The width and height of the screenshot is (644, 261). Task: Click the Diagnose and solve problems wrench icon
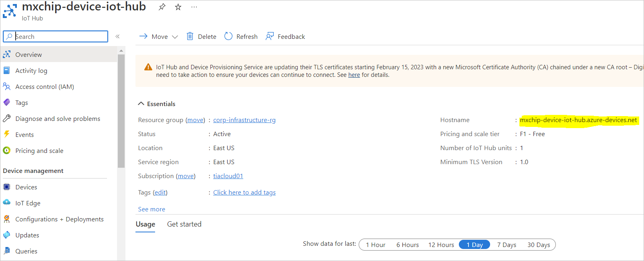point(7,118)
